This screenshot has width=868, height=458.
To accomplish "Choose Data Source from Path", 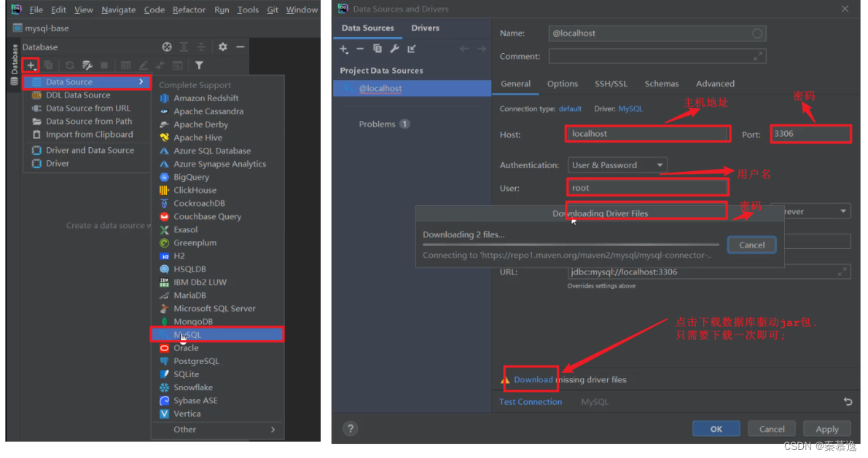I will coord(87,122).
